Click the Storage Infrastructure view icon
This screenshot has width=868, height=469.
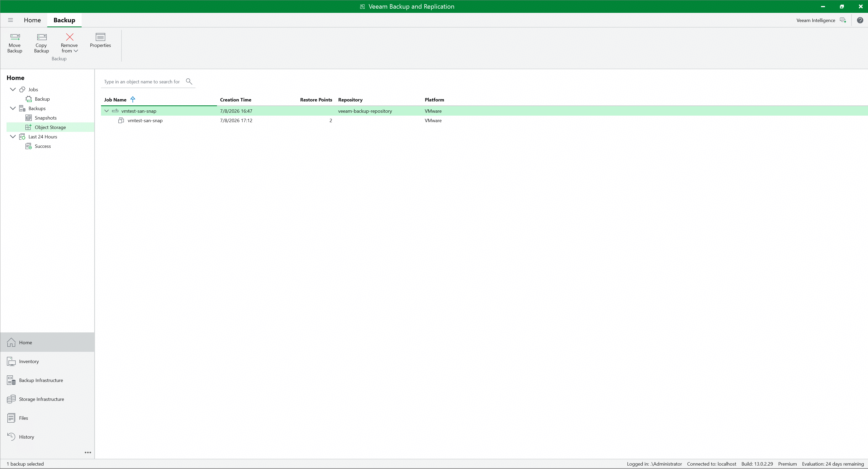click(x=11, y=399)
